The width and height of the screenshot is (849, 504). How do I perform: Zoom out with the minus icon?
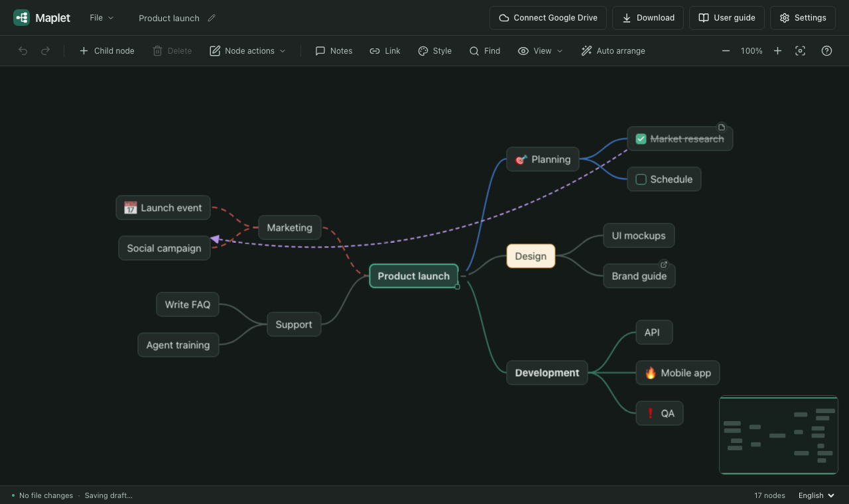726,51
